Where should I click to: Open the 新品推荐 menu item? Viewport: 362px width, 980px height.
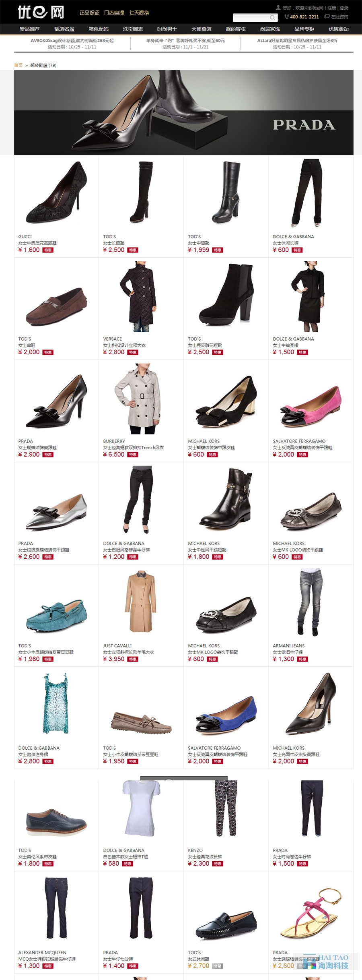click(30, 29)
